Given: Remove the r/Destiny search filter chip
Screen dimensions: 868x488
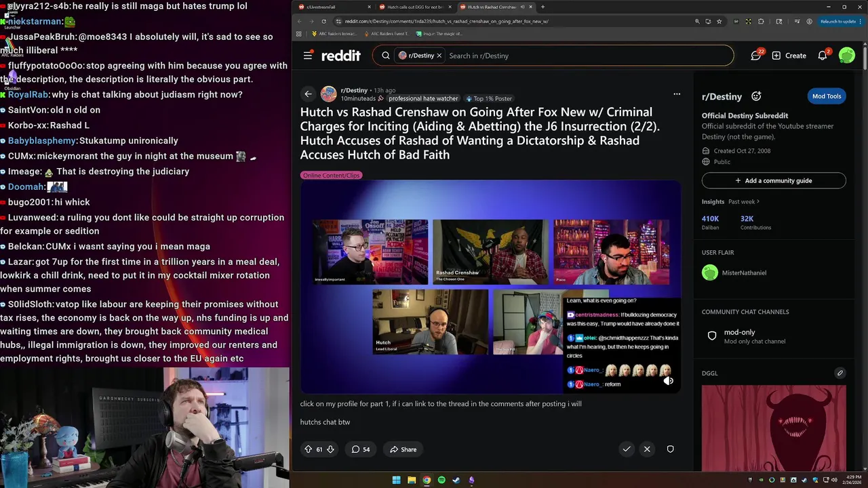Looking at the screenshot, I should 439,56.
